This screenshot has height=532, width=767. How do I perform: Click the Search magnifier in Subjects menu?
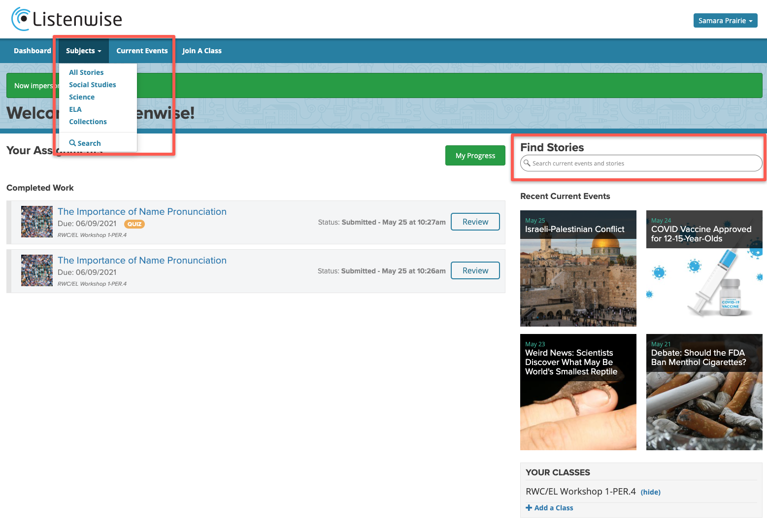tap(72, 143)
